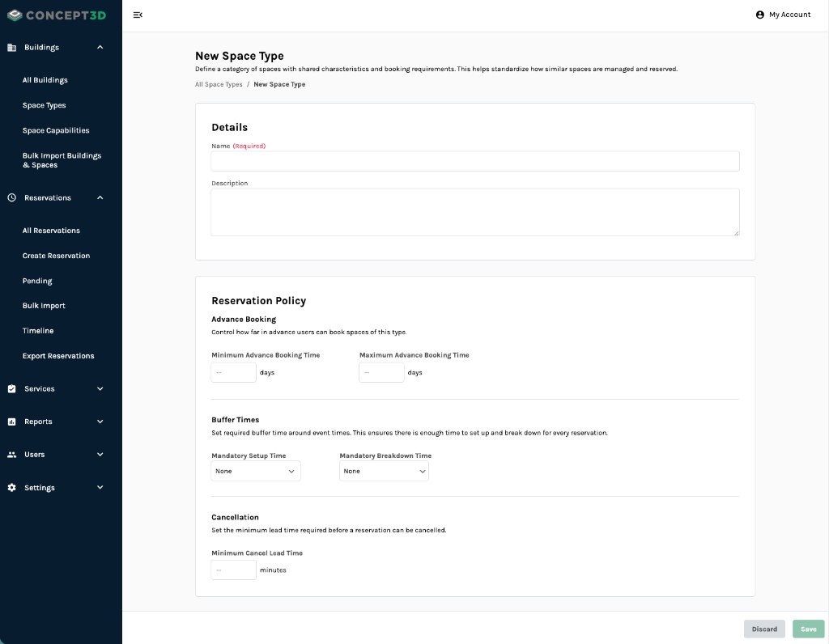This screenshot has width=829, height=644.
Task: Click the Reports chart icon
Action: [11, 422]
